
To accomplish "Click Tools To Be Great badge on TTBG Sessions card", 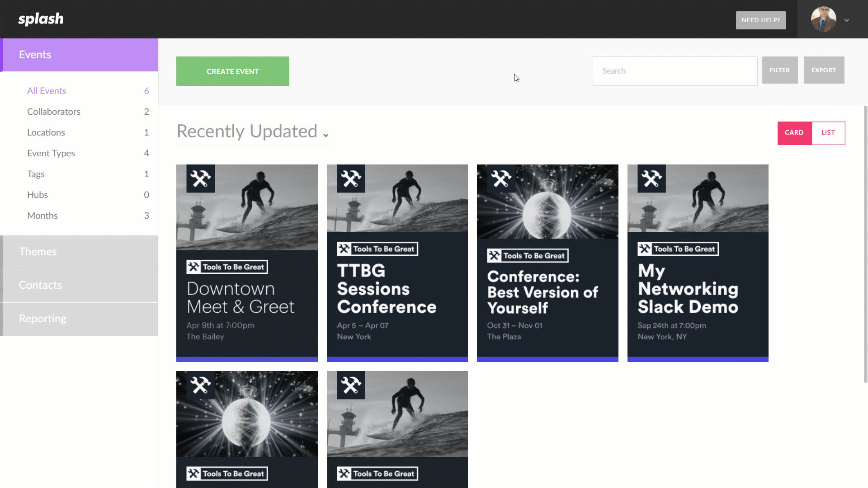I will pos(377,249).
